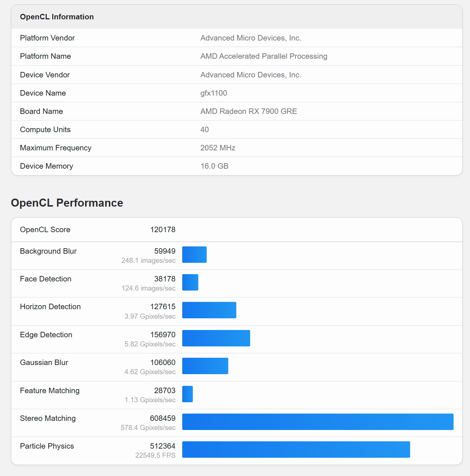Select the Stereo Matching label

48,418
